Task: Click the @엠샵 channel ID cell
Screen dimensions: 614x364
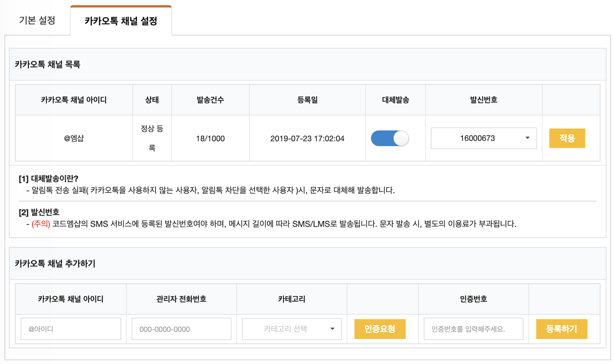Action: (x=74, y=138)
